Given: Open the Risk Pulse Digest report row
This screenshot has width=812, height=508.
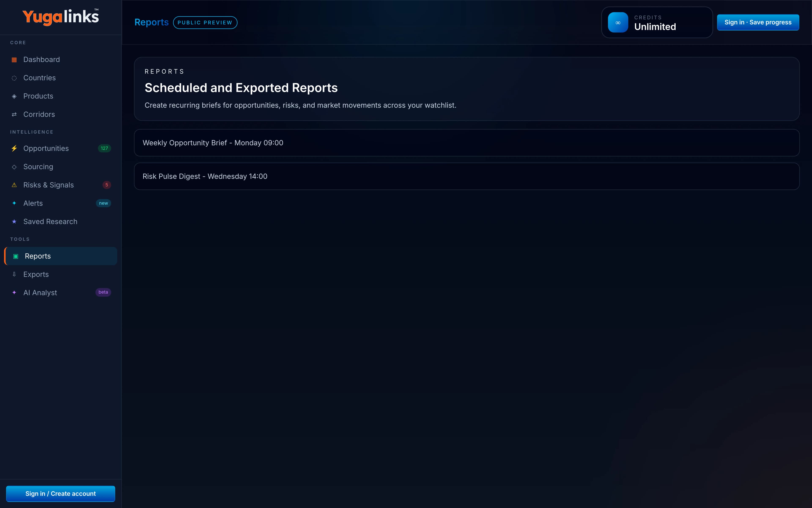Looking at the screenshot, I should pyautogui.click(x=467, y=176).
